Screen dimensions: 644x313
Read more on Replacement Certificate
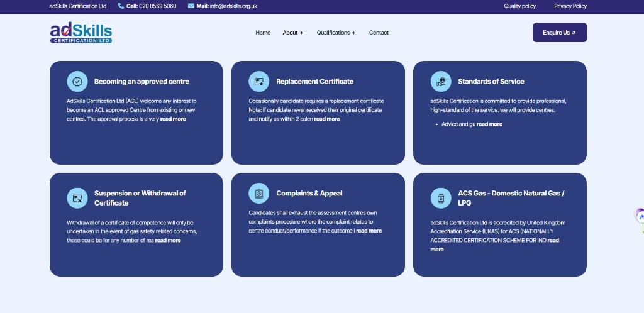tap(327, 119)
